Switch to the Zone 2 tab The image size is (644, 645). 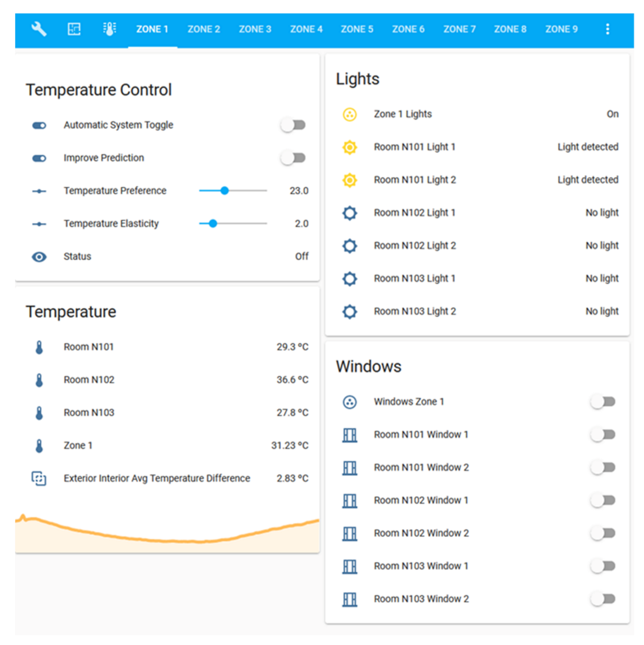(204, 30)
